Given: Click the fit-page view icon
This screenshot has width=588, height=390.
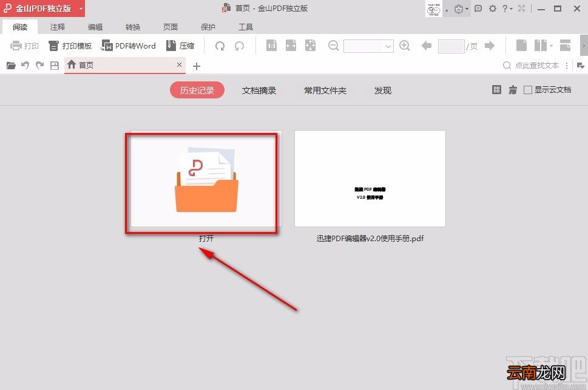Looking at the screenshot, I should (310, 46).
